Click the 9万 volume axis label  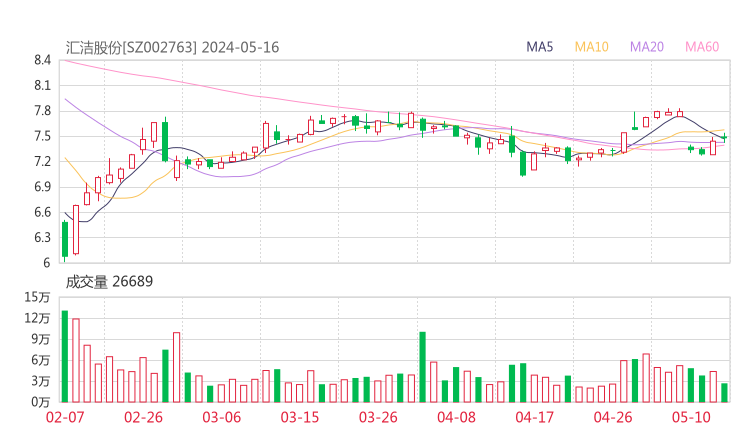pos(41,339)
